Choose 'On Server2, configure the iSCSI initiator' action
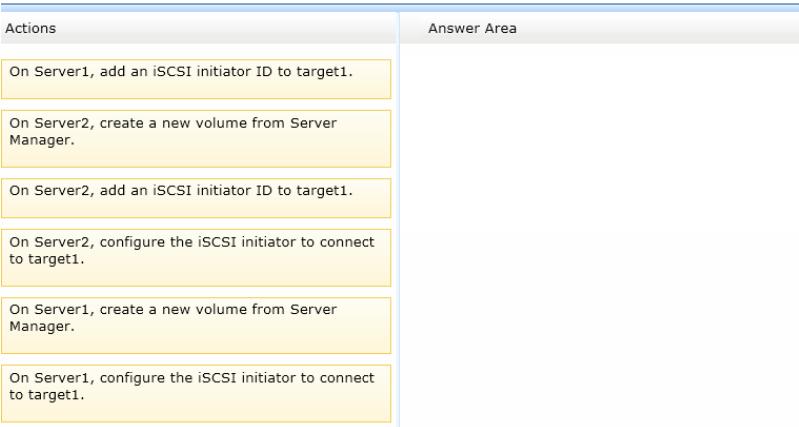Viewport: 799px width, 427px height. (x=196, y=257)
